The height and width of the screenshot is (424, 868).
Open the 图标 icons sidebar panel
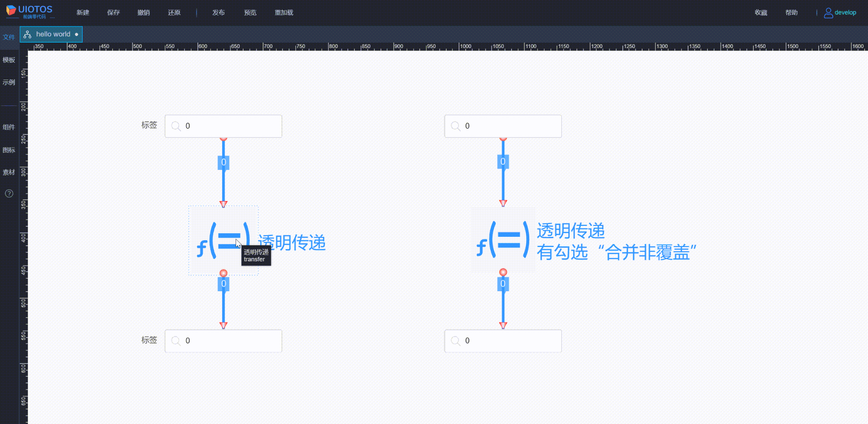pyautogui.click(x=9, y=150)
